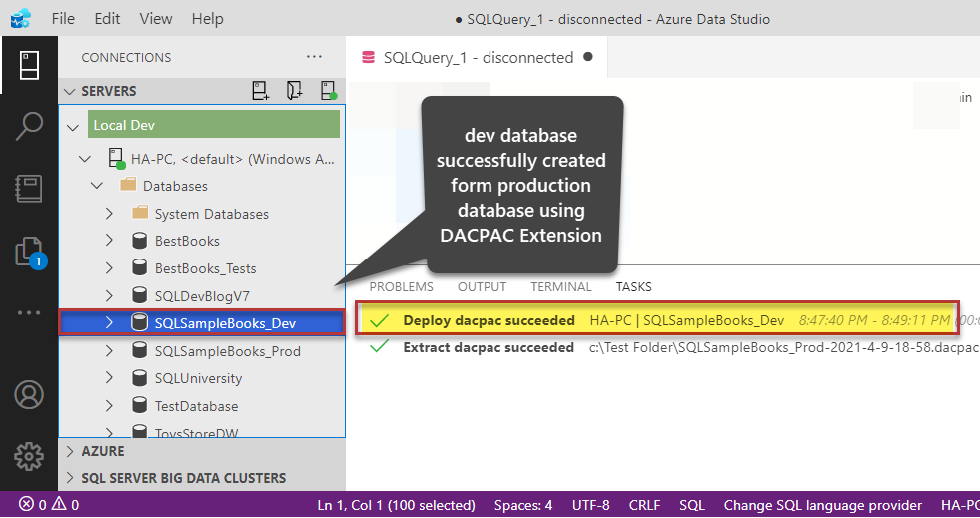Close the unsaved SQLQuery_1 tab dot
This screenshot has height=518, width=980.
click(x=587, y=57)
